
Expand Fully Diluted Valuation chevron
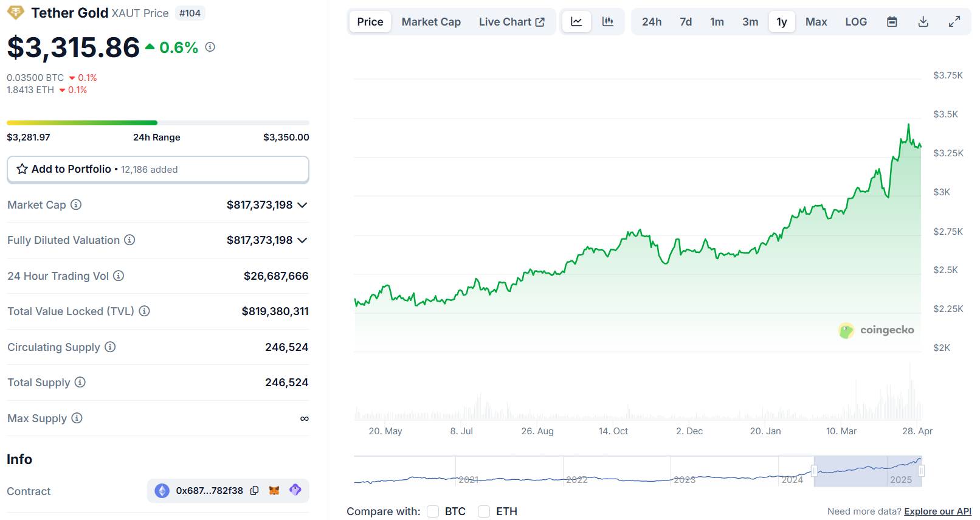click(302, 240)
